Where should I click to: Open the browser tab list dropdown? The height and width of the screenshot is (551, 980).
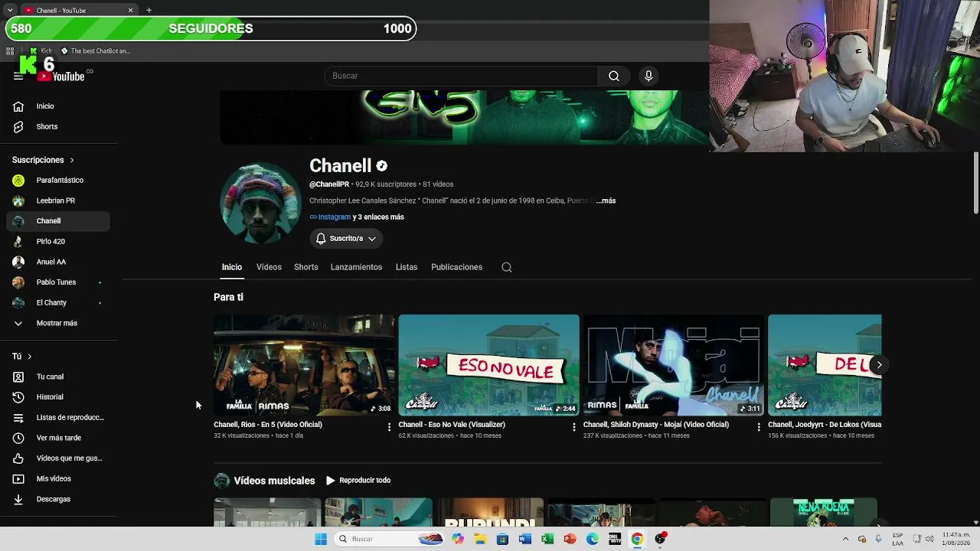tap(10, 10)
